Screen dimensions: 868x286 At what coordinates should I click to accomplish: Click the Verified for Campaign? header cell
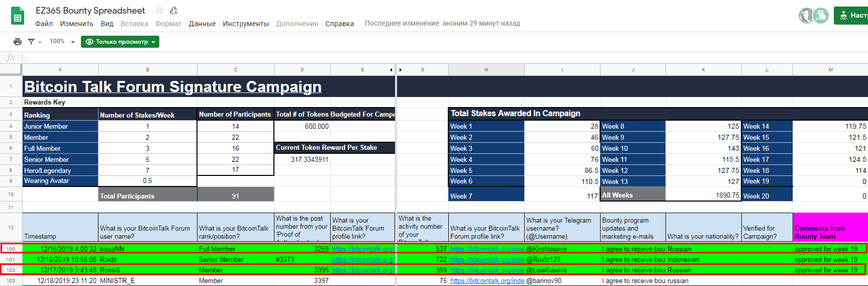click(x=767, y=227)
